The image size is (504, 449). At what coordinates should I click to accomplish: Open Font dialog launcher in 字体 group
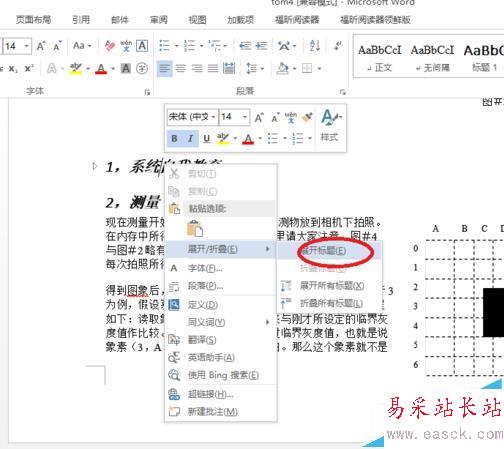tap(147, 92)
